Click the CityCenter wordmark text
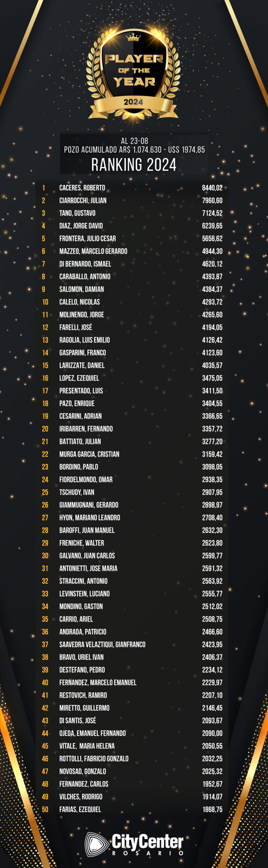The image size is (268, 868). click(x=148, y=841)
